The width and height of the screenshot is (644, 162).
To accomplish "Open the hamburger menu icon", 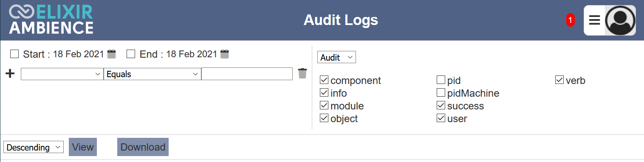I will (x=594, y=20).
